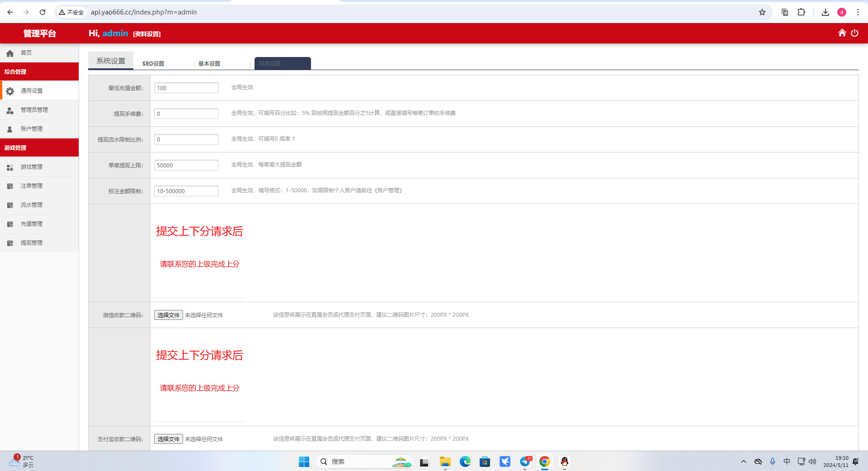
Task: Open 通用设置 via the gear icon
Action: (x=10, y=90)
